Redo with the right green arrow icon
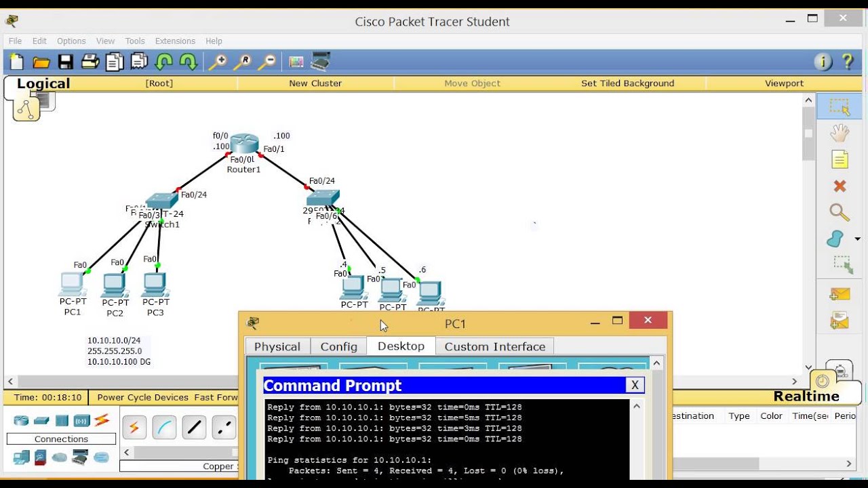Screen dimensions: 868x488 [188, 62]
